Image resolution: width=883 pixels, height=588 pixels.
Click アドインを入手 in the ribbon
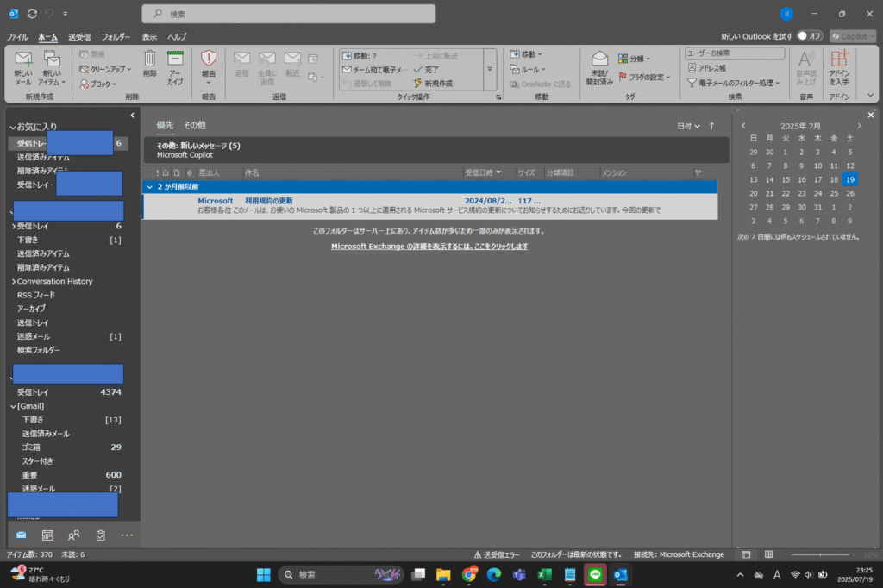point(839,68)
